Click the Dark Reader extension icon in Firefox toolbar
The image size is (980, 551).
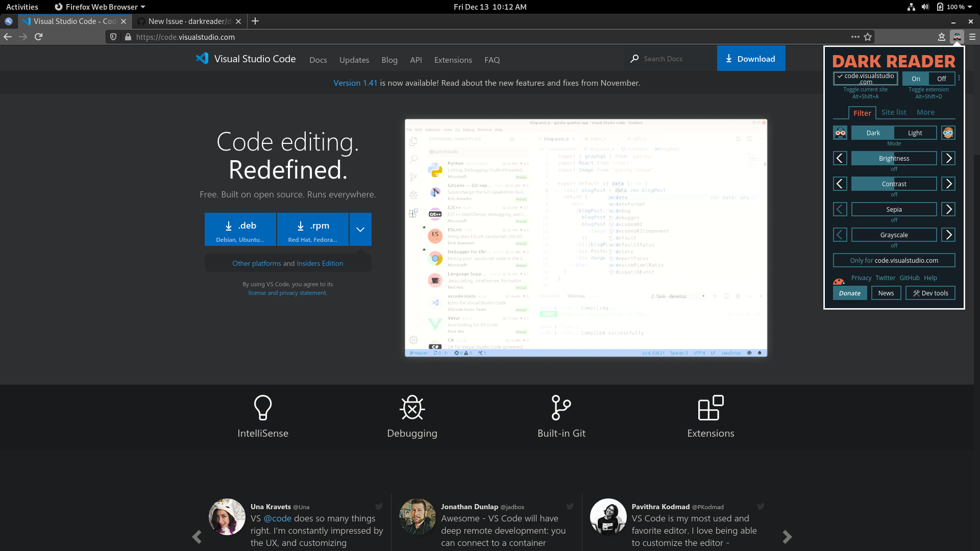coord(957,37)
